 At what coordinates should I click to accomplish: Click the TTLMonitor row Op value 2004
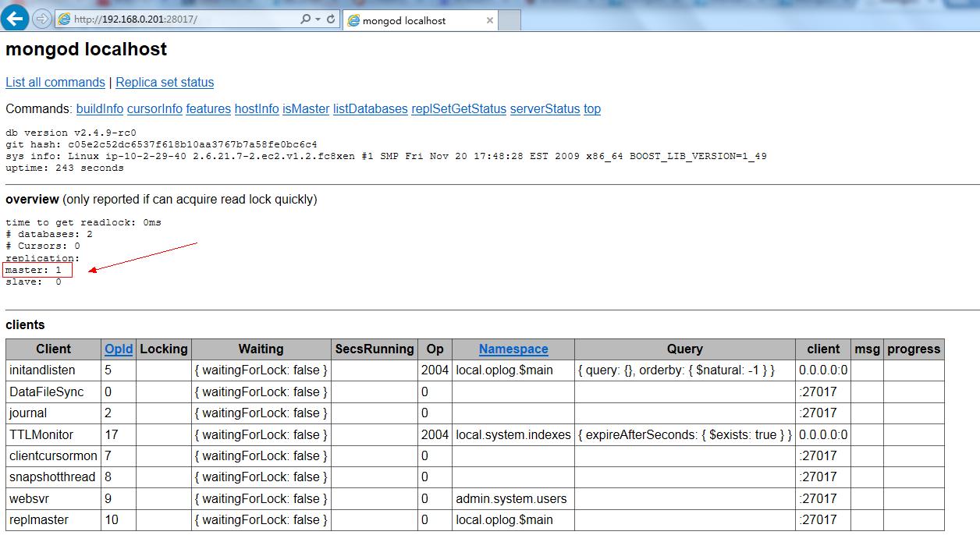435,434
